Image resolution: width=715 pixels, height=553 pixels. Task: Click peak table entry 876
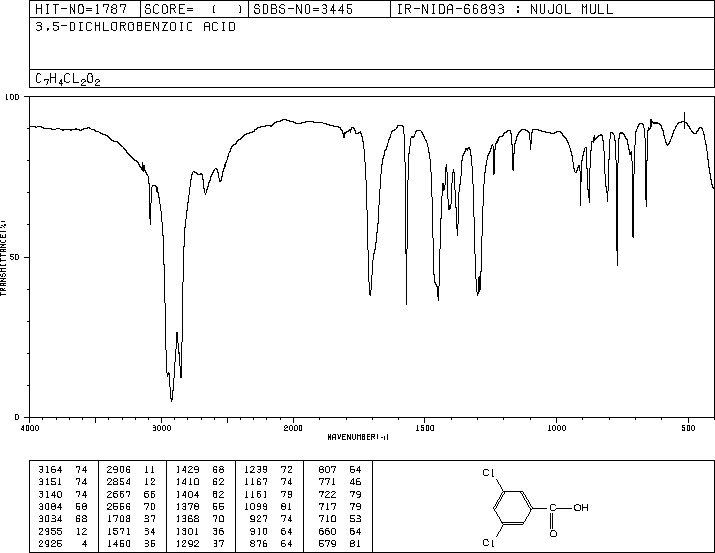(259, 544)
